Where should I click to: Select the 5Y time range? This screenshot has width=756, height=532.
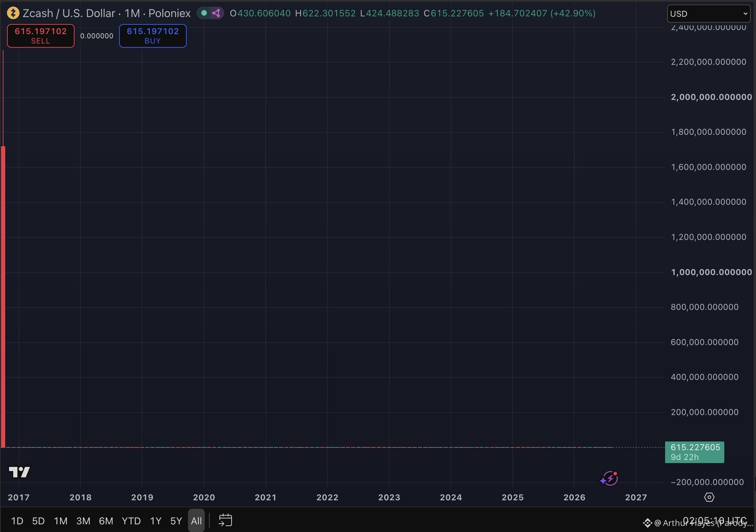click(x=176, y=521)
